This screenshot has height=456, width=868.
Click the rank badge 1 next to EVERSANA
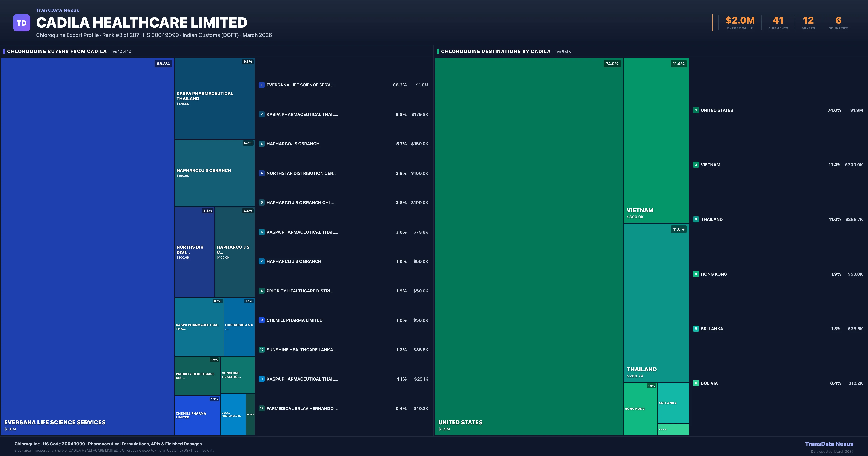point(262,85)
